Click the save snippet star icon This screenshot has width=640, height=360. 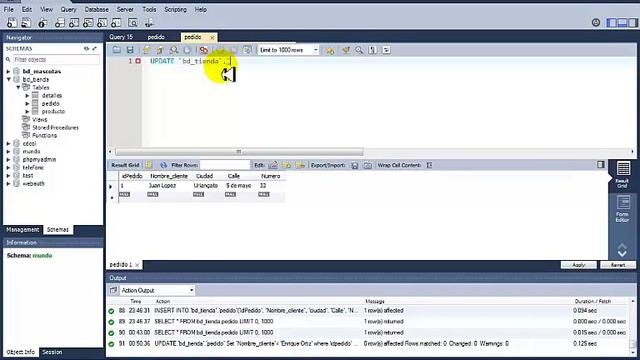pyautogui.click(x=329, y=50)
